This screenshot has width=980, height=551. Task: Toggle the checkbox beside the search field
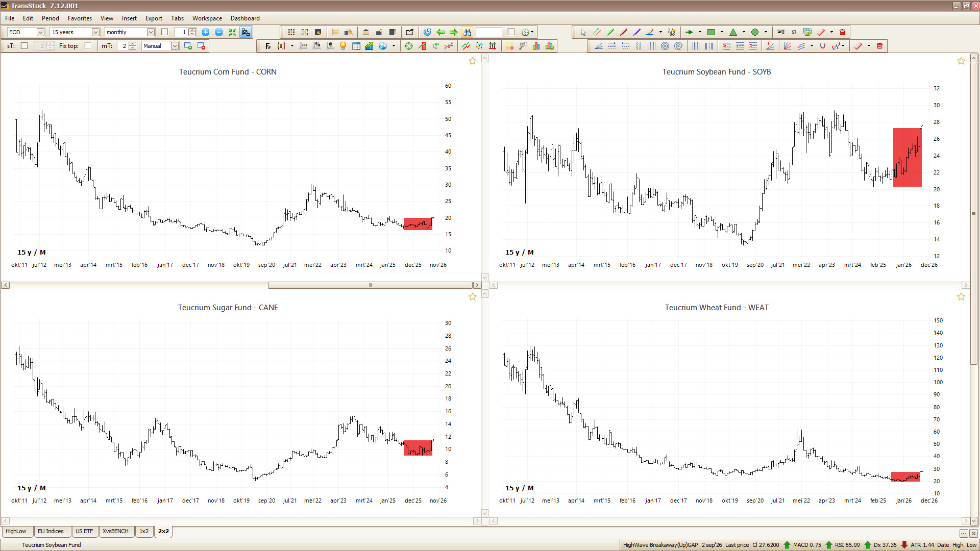pyautogui.click(x=511, y=32)
